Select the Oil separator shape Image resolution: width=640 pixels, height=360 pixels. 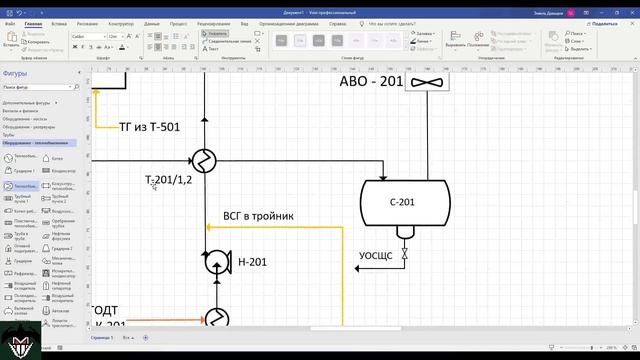(57, 286)
